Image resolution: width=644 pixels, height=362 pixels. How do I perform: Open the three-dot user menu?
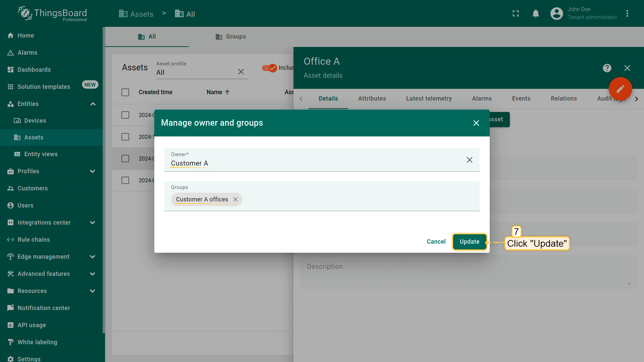tap(627, 14)
